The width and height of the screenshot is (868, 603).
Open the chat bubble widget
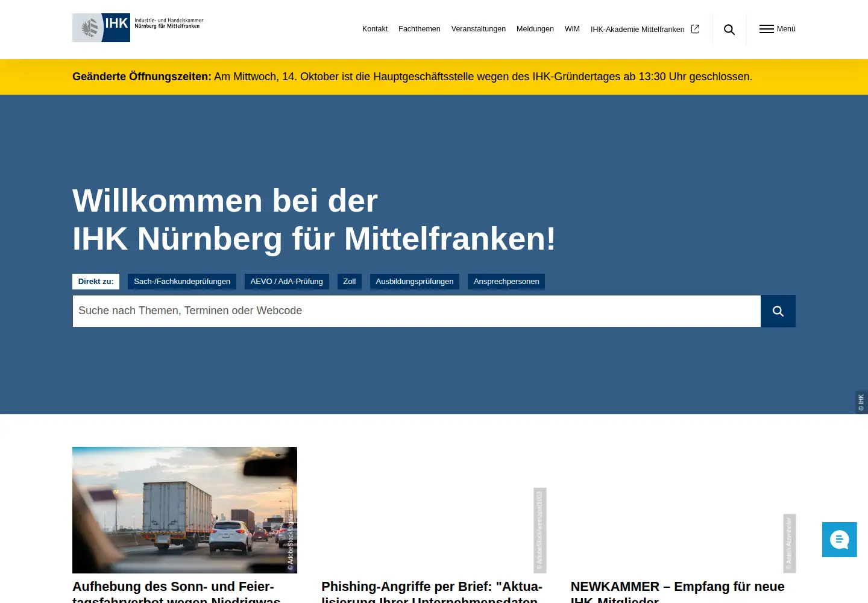839,540
